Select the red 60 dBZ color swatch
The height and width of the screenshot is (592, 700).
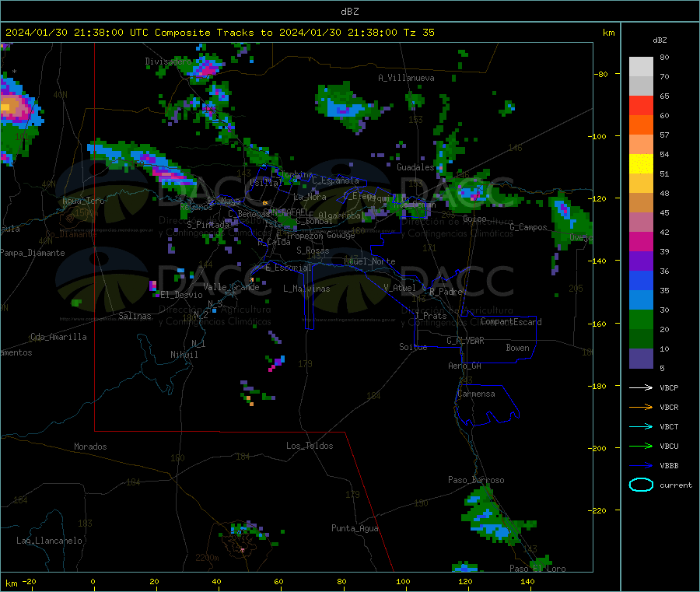[641, 105]
